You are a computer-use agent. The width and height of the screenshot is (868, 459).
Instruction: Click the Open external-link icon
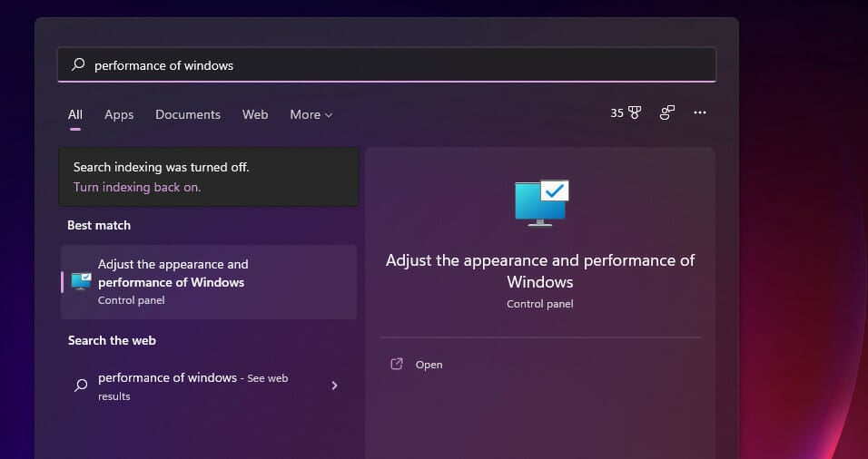pos(397,364)
